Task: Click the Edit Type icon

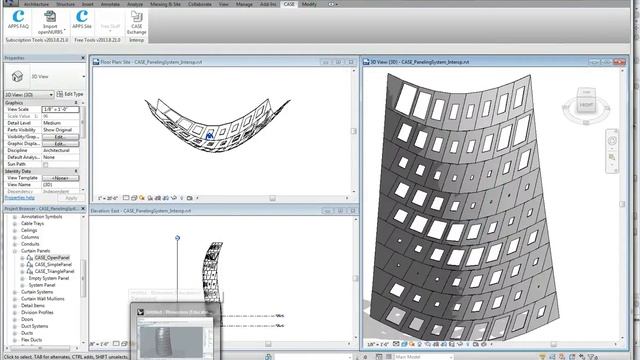Action: point(60,94)
